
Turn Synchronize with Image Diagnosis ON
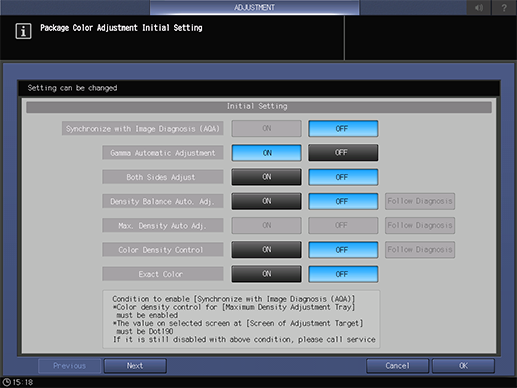pyautogui.click(x=266, y=128)
